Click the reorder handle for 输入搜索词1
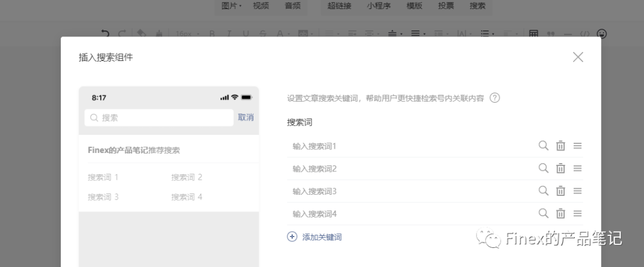This screenshot has height=267, width=644. [577, 146]
